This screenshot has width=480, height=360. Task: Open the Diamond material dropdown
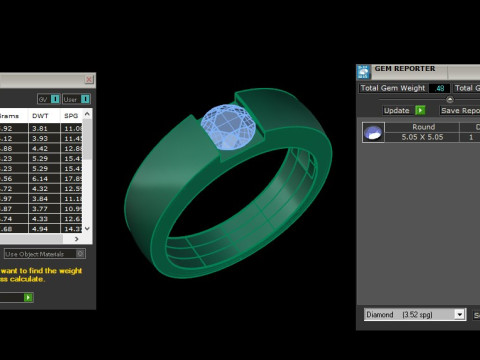click(460, 314)
